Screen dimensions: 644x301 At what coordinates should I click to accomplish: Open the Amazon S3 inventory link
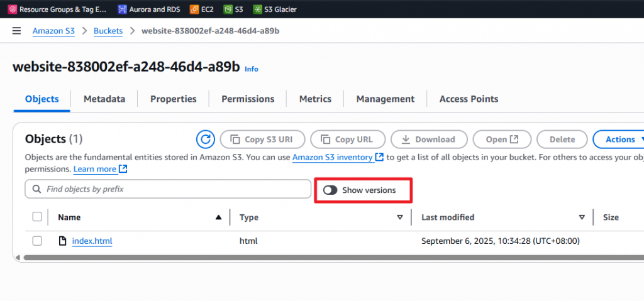pos(338,157)
